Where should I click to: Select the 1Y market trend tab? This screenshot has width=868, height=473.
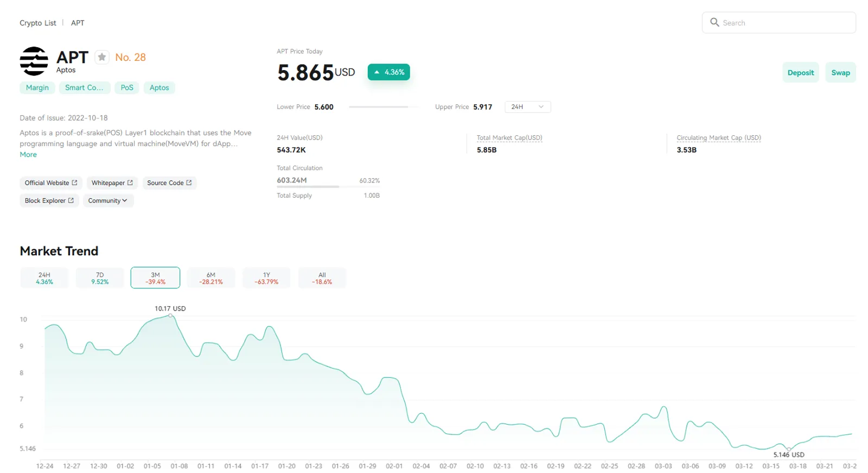(x=266, y=278)
